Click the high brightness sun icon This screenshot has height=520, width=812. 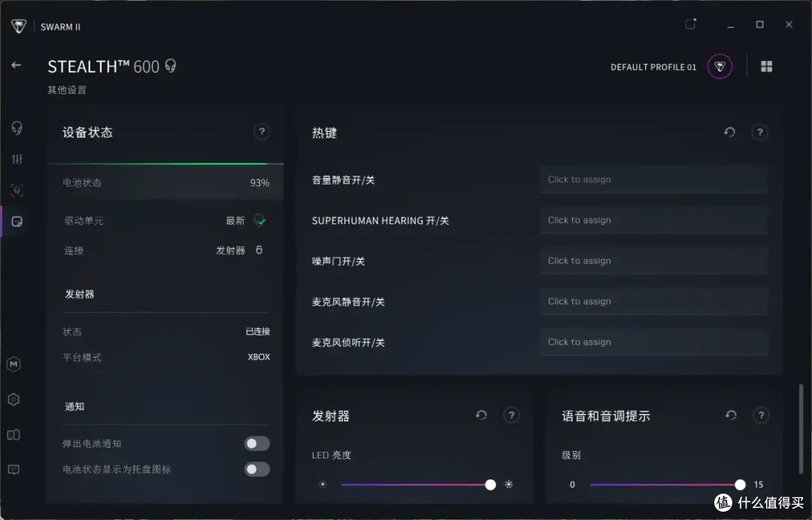point(509,484)
